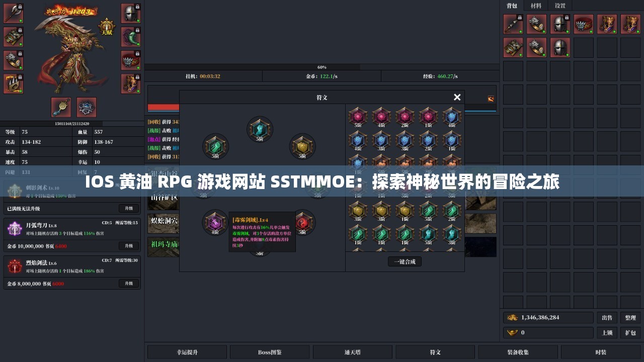This screenshot has height=362, width=644.
Task: Pick the gold shield 1阶 rune in inventory
Action: (x=405, y=211)
